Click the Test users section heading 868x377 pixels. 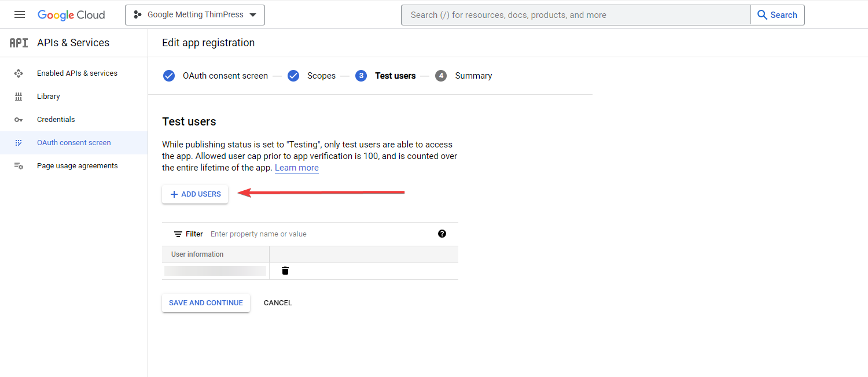[189, 121]
